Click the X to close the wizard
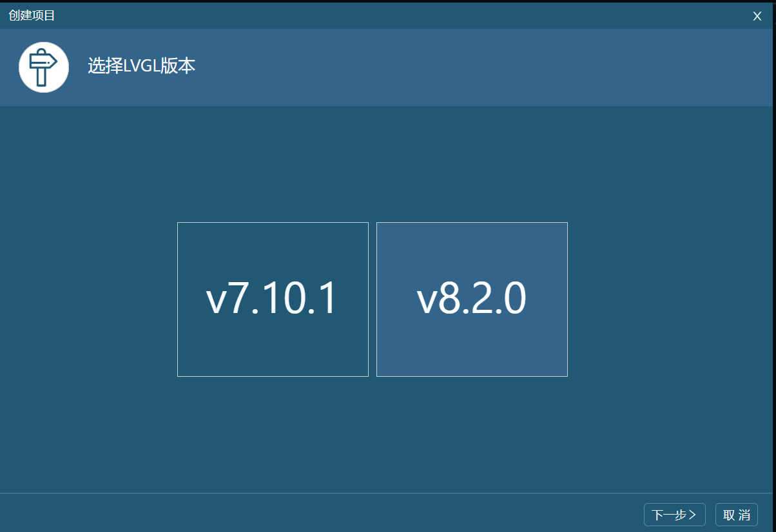The height and width of the screenshot is (532, 776). 757,15
